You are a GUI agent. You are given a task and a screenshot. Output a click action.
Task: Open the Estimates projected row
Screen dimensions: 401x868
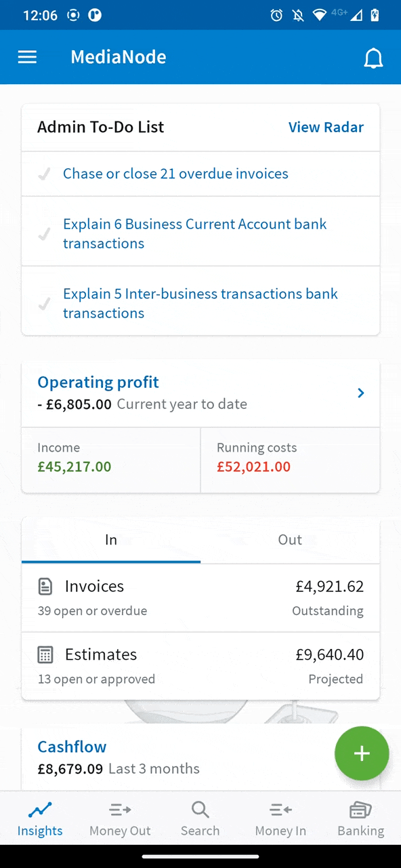pyautogui.click(x=200, y=666)
